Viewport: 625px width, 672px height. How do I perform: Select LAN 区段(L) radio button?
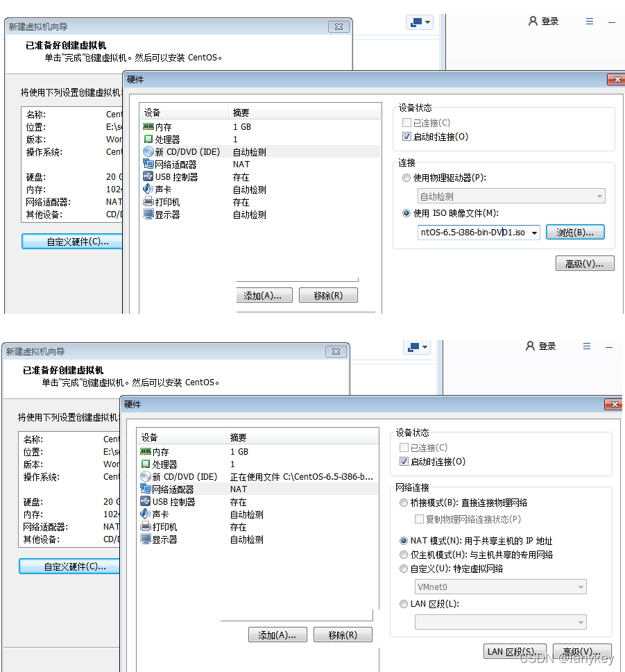[404, 604]
